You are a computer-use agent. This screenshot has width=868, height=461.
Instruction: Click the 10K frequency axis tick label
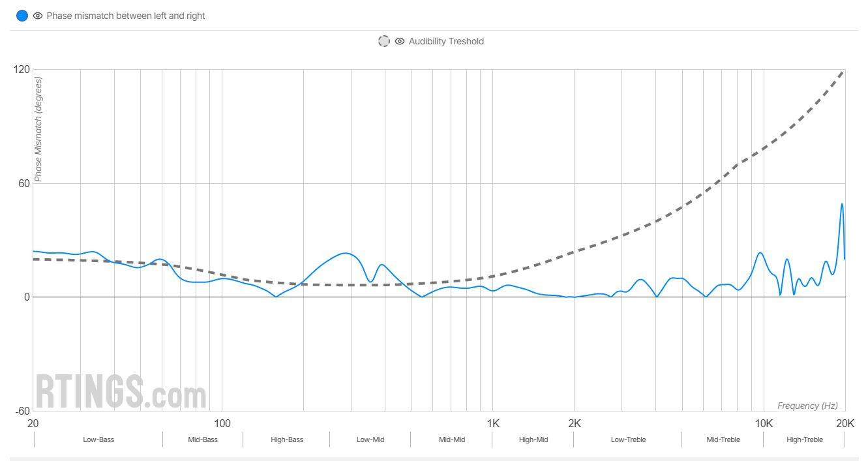tap(764, 423)
